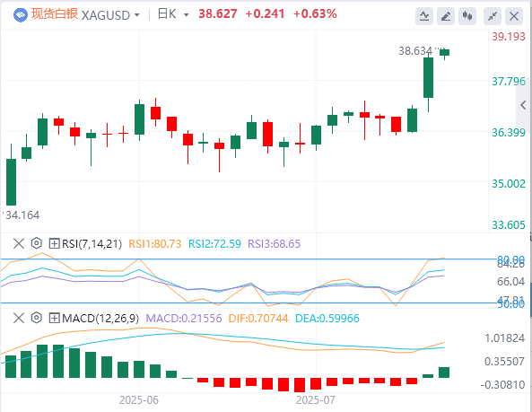The height and width of the screenshot is (412, 532).
Task: Click the RSI3:68.65 value
Action: (x=275, y=244)
